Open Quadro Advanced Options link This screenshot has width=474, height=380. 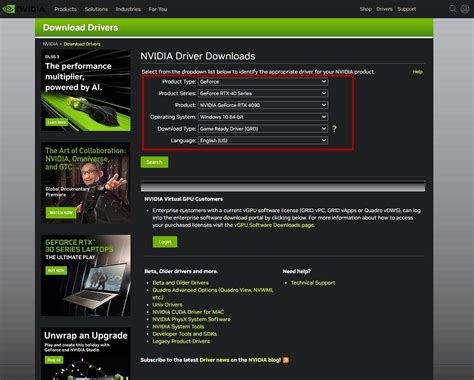pos(213,294)
